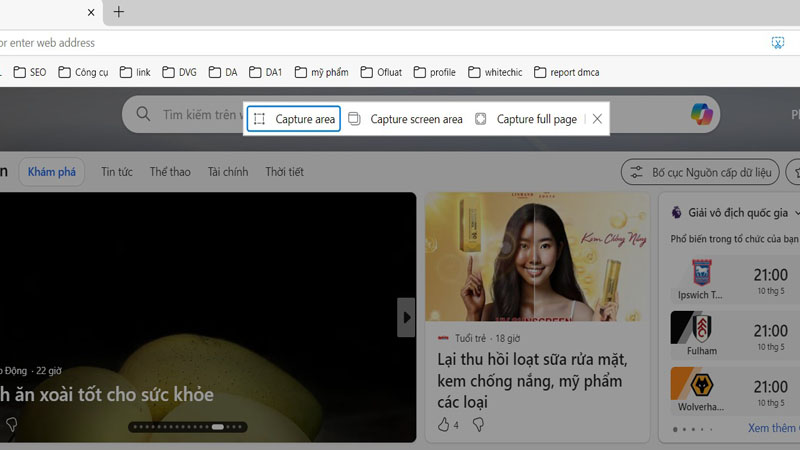Open the link bookmarks folder
This screenshot has height=450, width=800.
[x=135, y=72]
